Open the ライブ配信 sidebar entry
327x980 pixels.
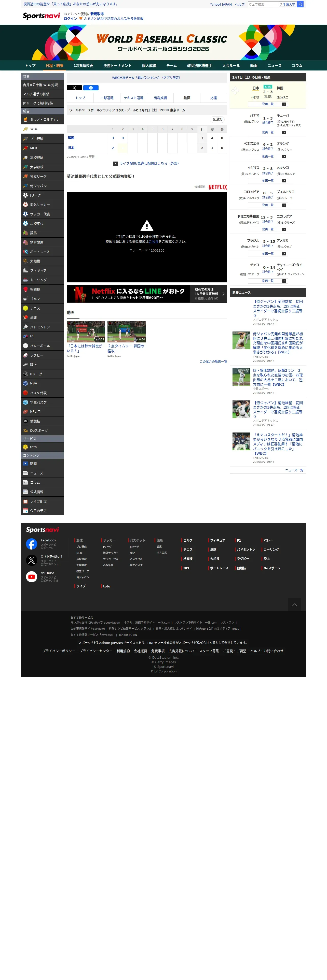tap(42, 501)
